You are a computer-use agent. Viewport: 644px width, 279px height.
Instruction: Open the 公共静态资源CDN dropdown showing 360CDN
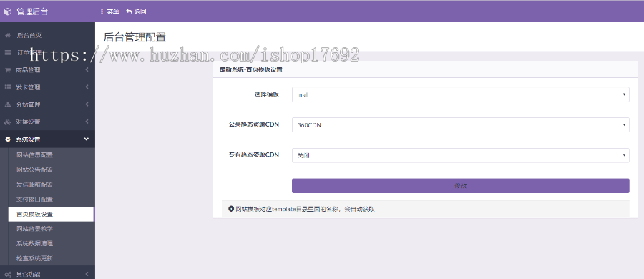[460, 125]
